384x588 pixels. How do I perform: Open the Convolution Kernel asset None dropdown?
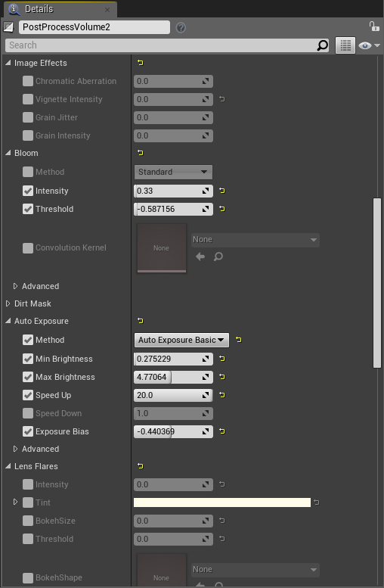click(x=255, y=240)
